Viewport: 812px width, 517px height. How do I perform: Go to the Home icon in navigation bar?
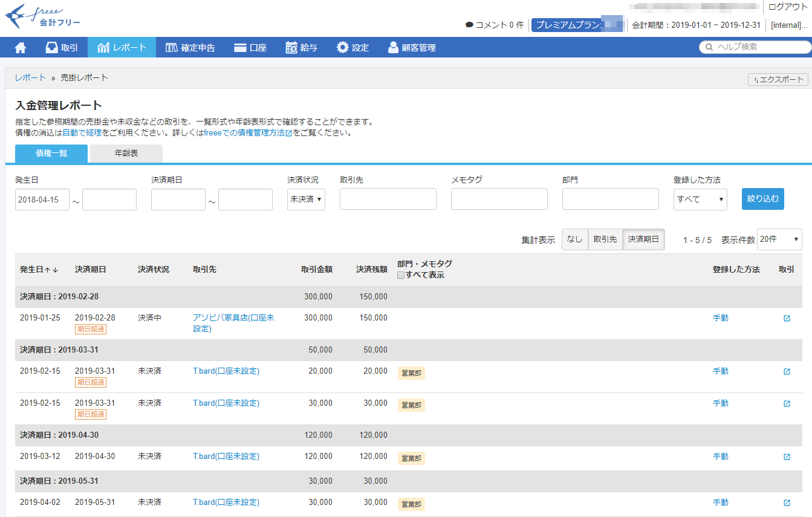pyautogui.click(x=21, y=47)
